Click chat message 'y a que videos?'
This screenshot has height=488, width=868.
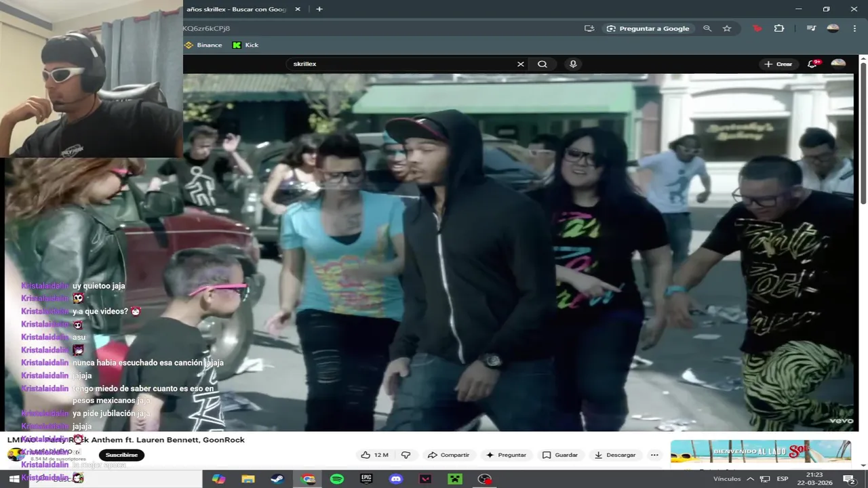pyautogui.click(x=100, y=312)
